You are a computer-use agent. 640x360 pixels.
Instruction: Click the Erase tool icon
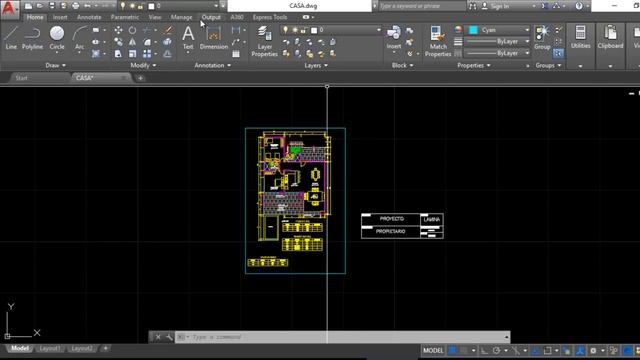(x=167, y=30)
